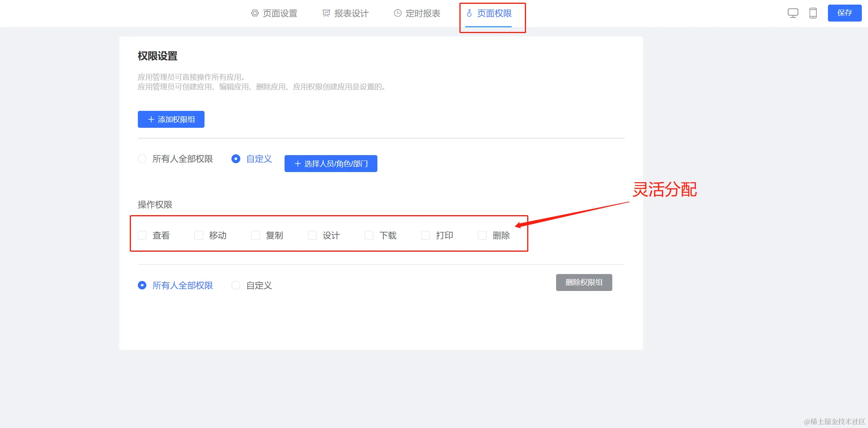Switch to mobile preview icon
This screenshot has width=868, height=428.
813,13
